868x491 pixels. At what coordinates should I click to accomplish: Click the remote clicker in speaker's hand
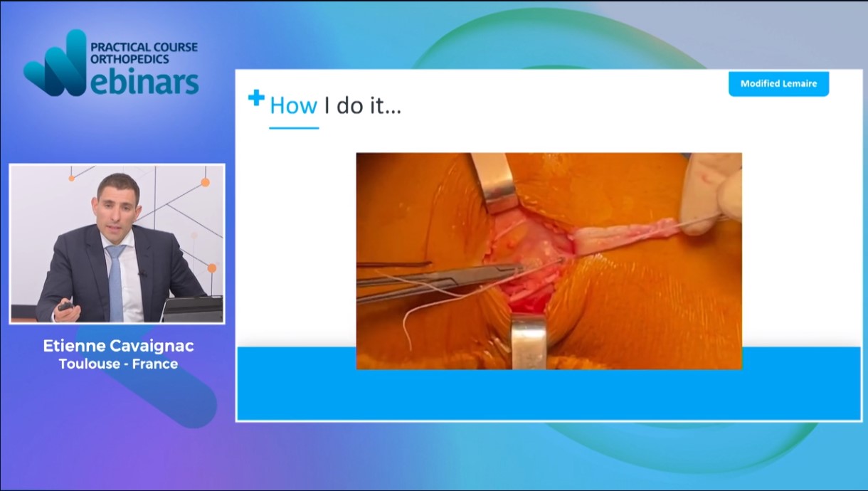point(65,307)
